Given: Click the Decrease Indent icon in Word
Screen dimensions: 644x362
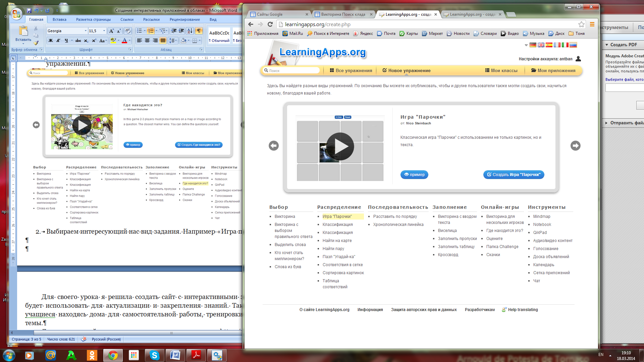Looking at the screenshot, I should tap(174, 31).
